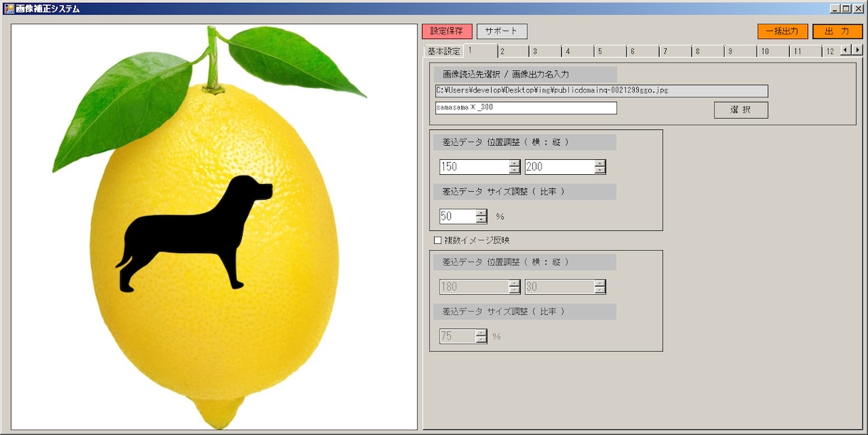Image resolution: width=868 pixels, height=435 pixels.
Task: Click the tab strip left scroll arrow
Action: point(846,50)
